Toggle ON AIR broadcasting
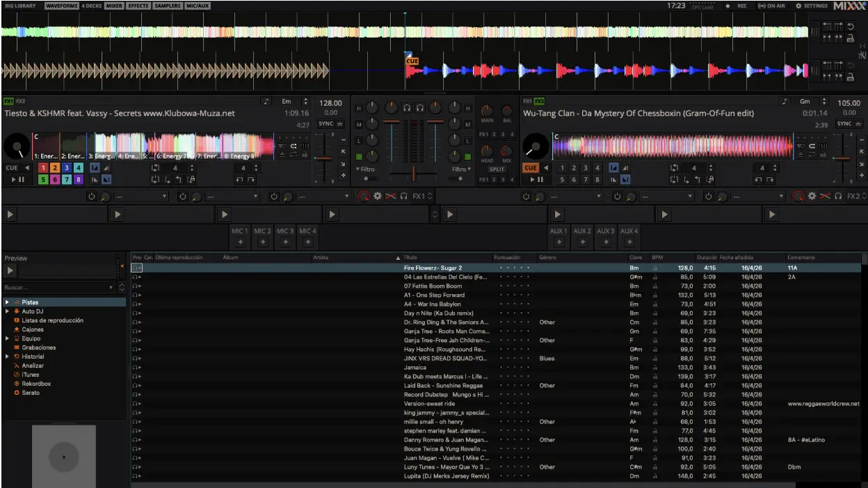Viewport: 868px width, 488px height. (x=771, y=6)
